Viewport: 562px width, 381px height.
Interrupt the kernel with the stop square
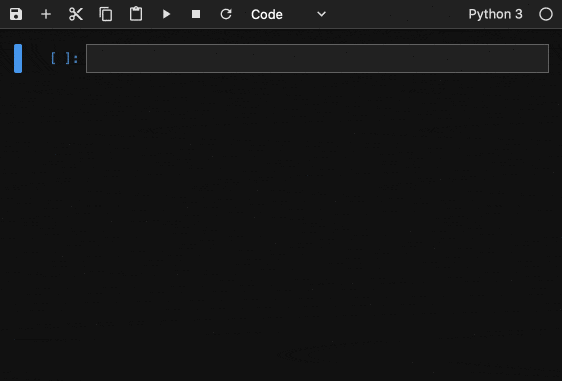(196, 14)
